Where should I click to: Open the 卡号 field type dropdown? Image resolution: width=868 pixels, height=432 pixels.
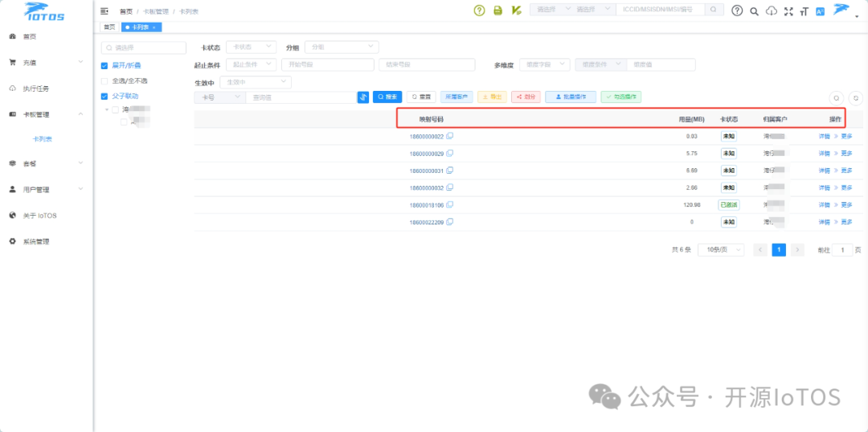[x=219, y=97]
